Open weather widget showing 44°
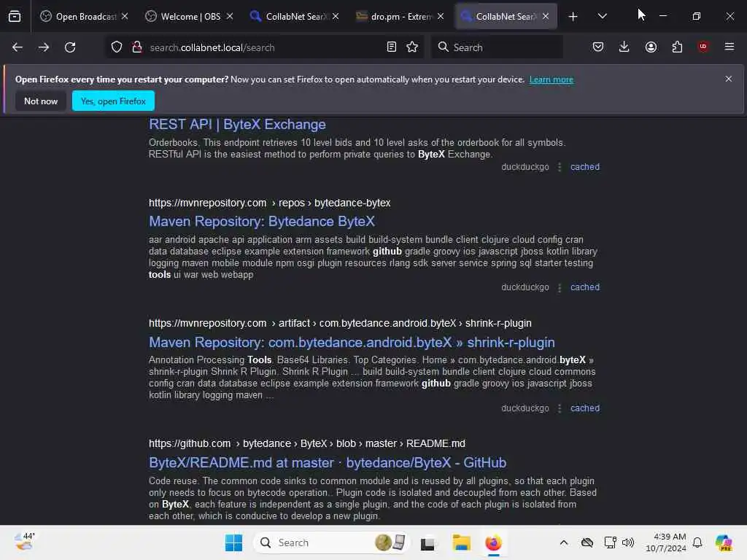 (x=25, y=542)
